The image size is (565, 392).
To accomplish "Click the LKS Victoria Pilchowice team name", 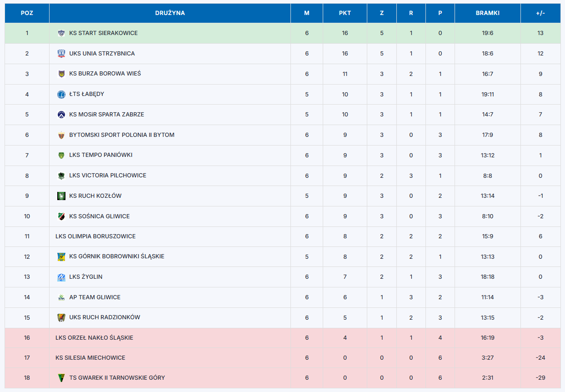I will 108,176.
